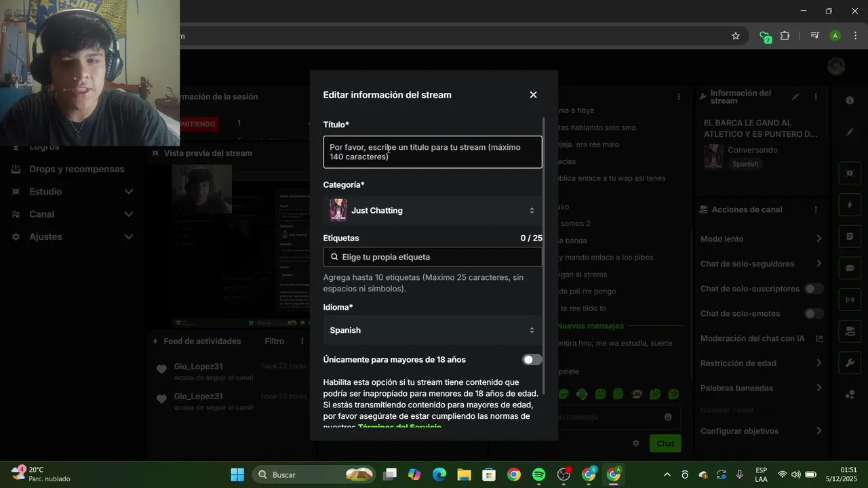Open Spotify from the taskbar

539,474
